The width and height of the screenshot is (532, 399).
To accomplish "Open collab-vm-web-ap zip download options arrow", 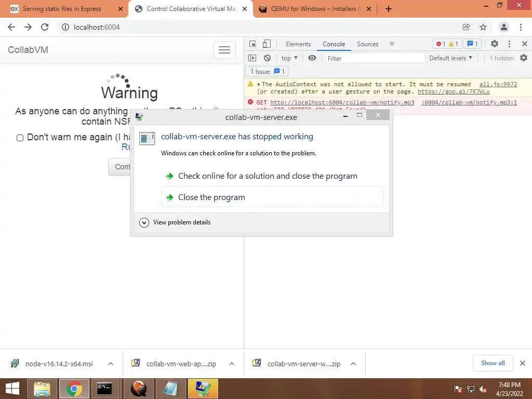I will [232, 364].
